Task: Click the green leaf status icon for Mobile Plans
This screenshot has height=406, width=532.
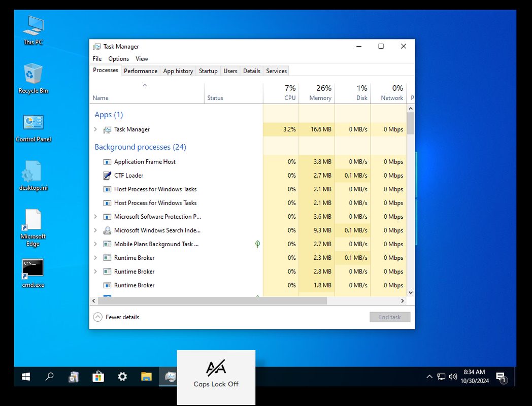Action: click(257, 244)
